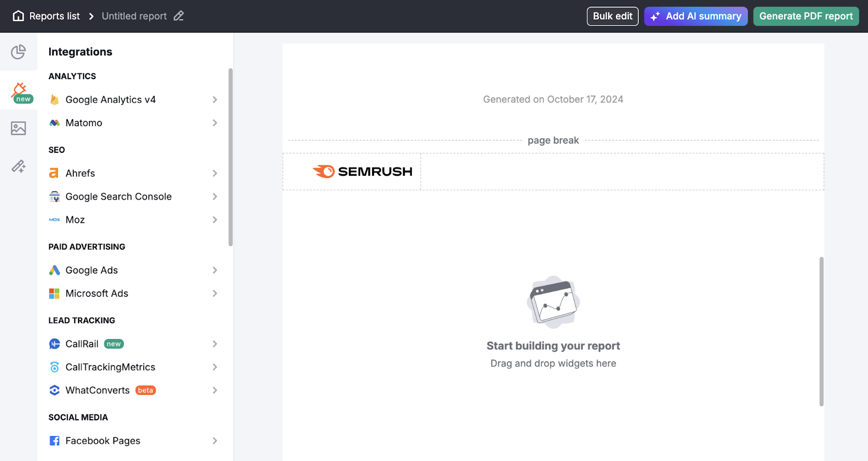Click the pencil icon to rename the report
The height and width of the screenshot is (461, 868).
coord(179,16)
